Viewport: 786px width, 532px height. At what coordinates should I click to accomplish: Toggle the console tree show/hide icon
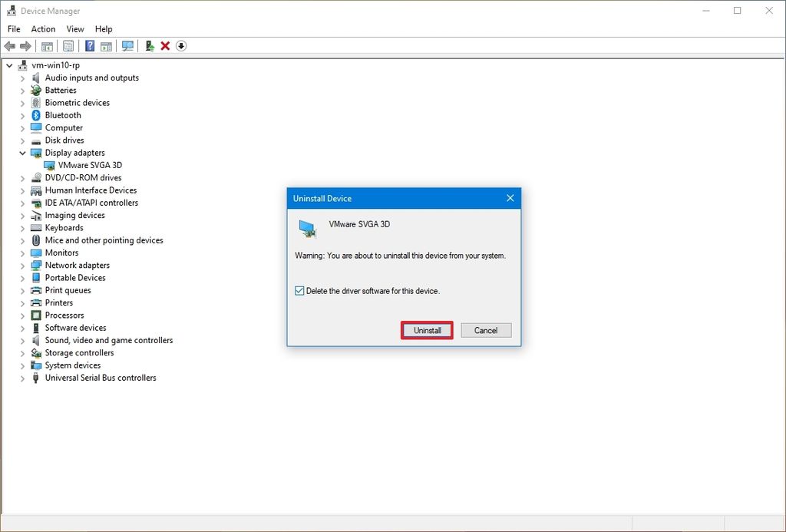point(47,46)
